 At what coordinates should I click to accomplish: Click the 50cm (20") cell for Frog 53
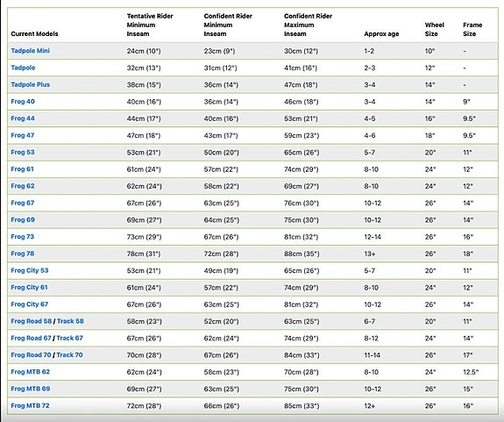[x=222, y=153]
